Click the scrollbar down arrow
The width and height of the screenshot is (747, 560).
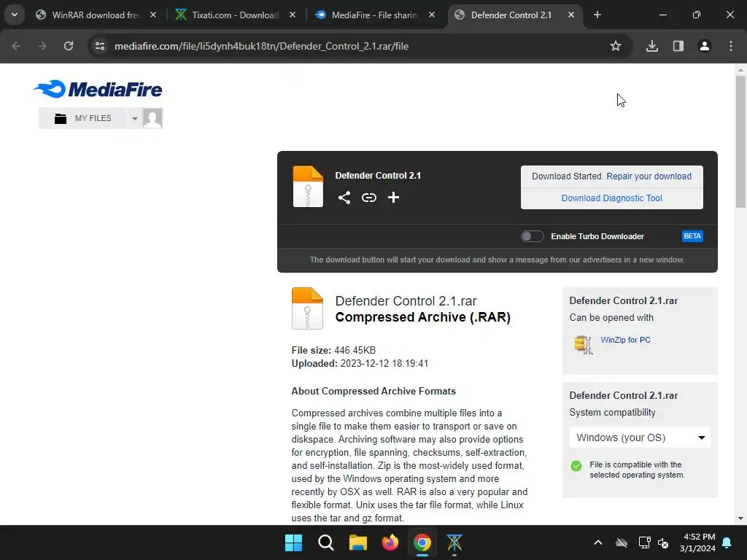pyautogui.click(x=740, y=518)
